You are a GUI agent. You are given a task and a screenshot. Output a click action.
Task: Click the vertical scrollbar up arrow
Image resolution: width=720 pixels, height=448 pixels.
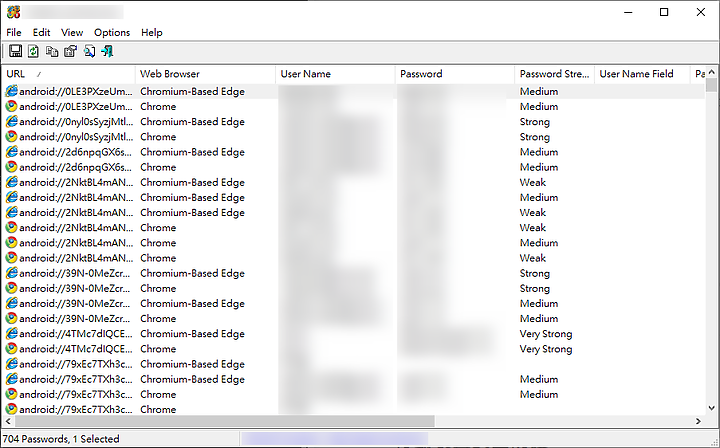point(711,72)
